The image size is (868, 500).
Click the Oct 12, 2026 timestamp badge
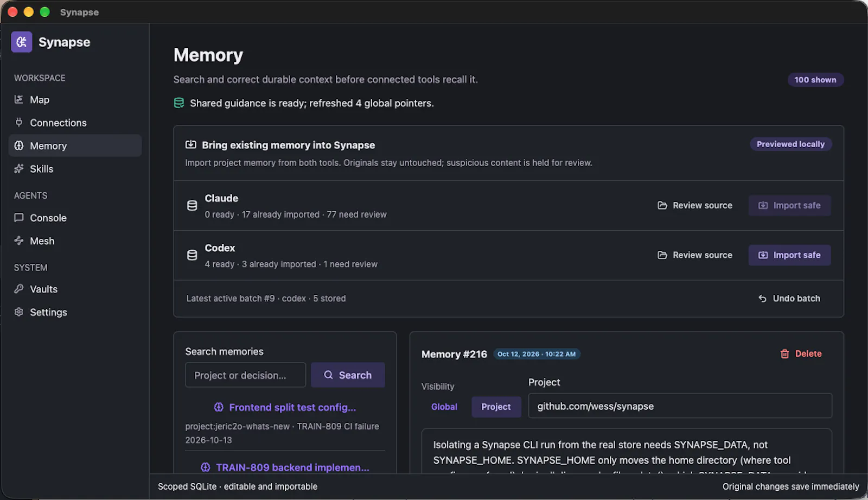pos(537,354)
